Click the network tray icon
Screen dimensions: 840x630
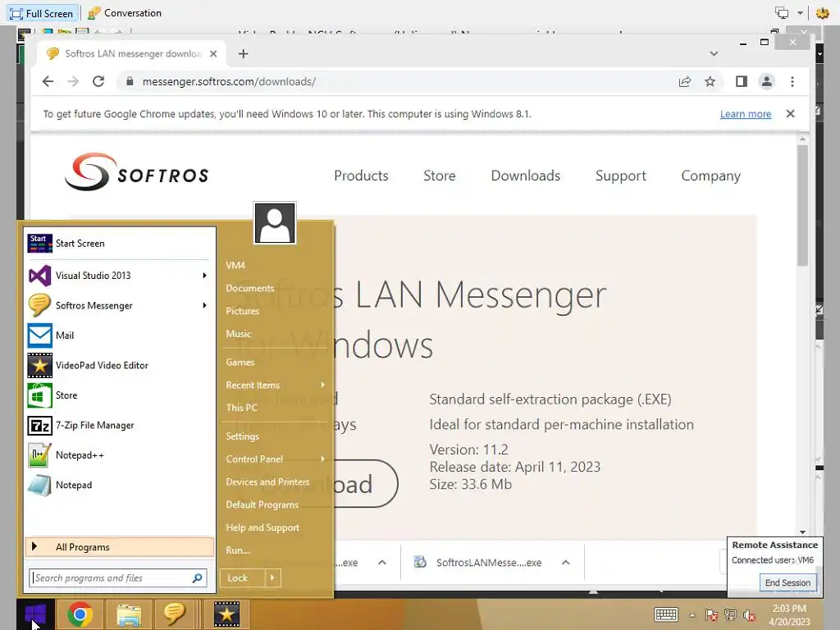pyautogui.click(x=730, y=615)
